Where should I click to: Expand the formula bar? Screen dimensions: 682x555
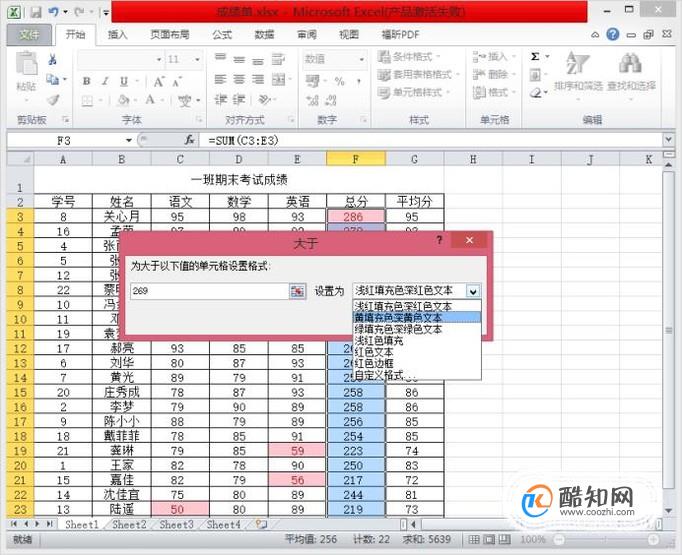coord(668,140)
